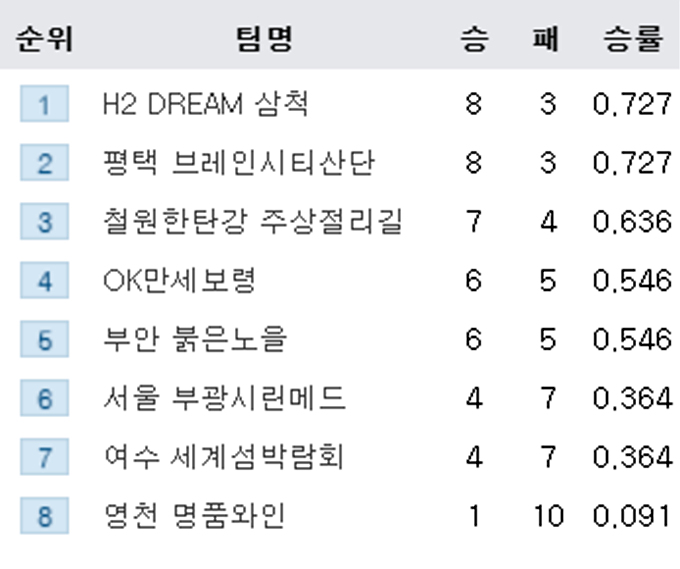Select the 순위 column header
Screen dimensions: 680x569
(44, 39)
